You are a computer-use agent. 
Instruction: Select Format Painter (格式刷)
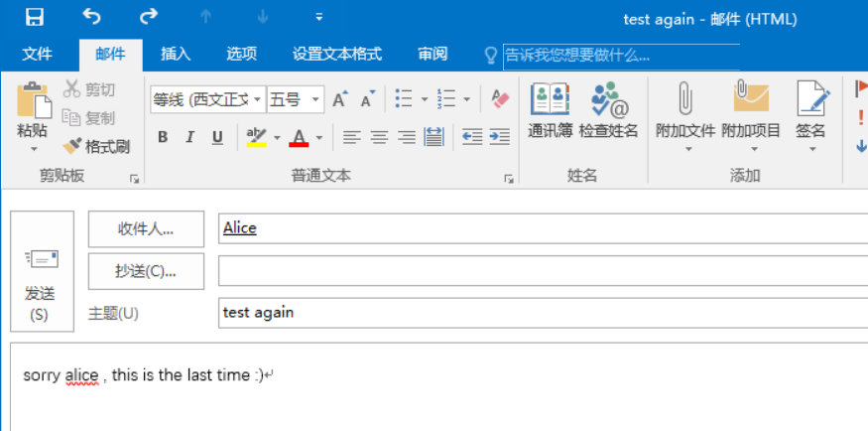pos(96,147)
